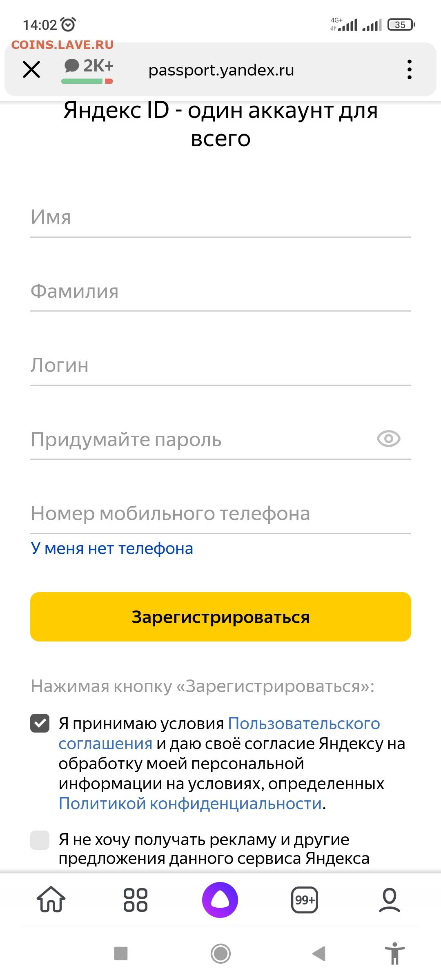The height and width of the screenshot is (980, 441).
Task: Open the Политикой конфиденциальности link
Action: (x=190, y=803)
